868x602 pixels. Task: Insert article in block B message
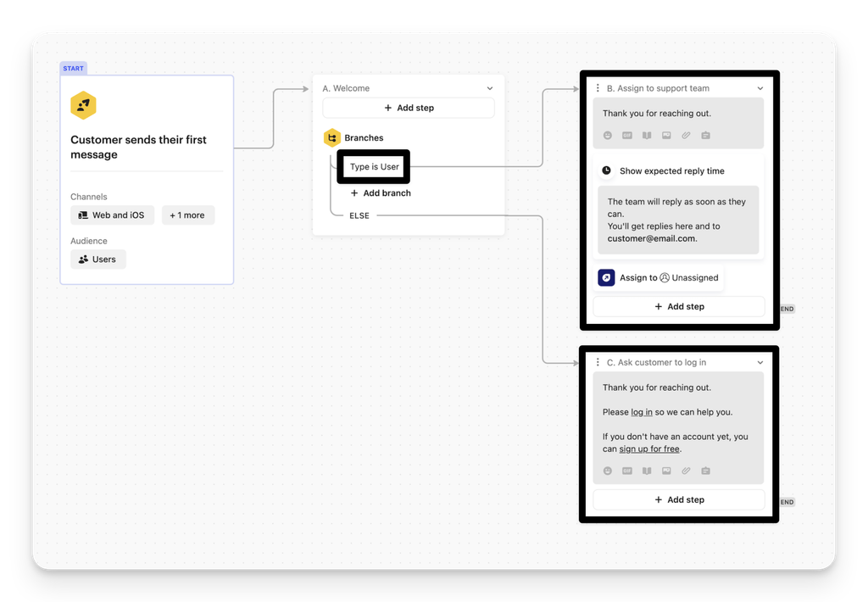(647, 135)
